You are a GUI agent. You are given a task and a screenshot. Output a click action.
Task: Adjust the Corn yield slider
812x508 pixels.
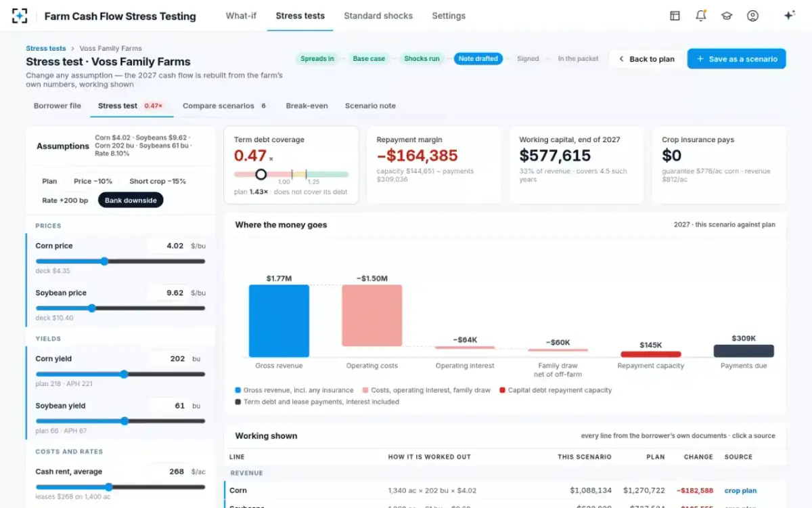pyautogui.click(x=124, y=374)
